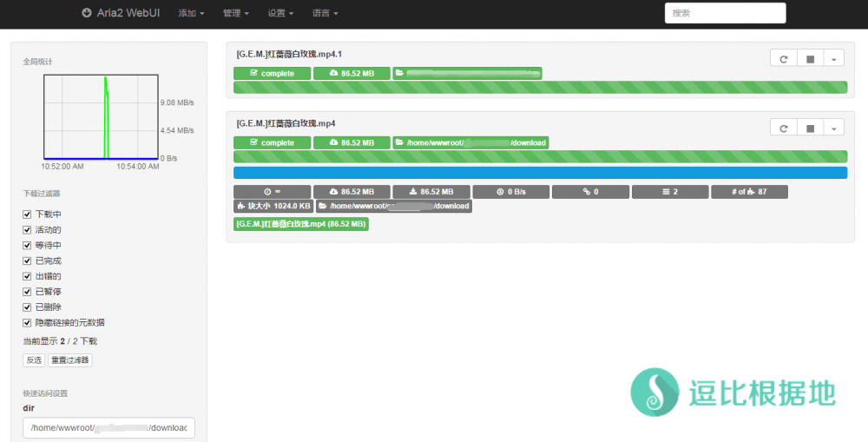Disable the 隐藏链接的元数据 checkbox
Viewport: 868px width, 442px height.
(27, 323)
